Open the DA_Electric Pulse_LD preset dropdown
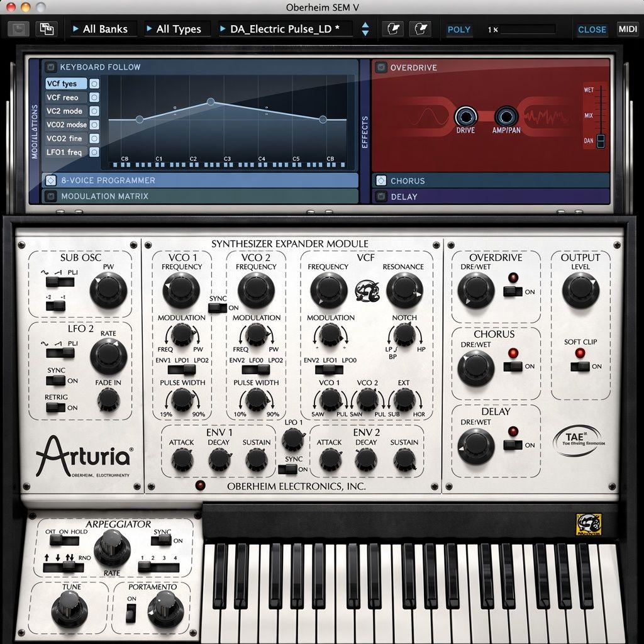Screen dimensions: 644x644 pyautogui.click(x=286, y=29)
